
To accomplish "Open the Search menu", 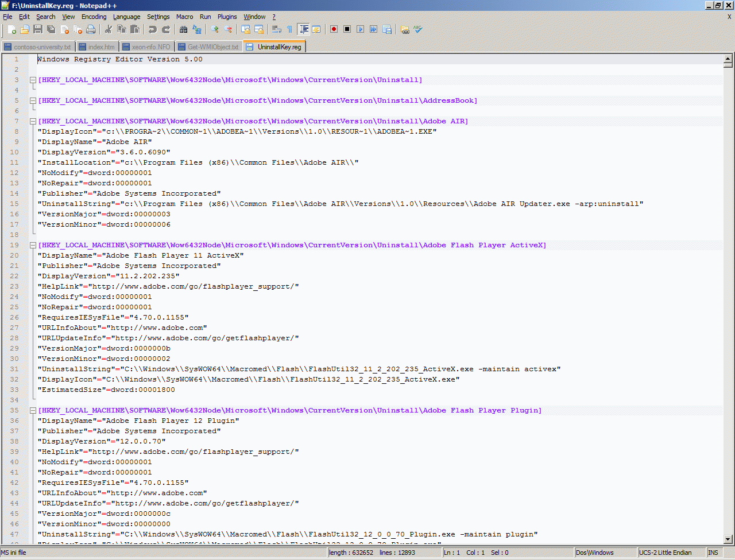I will 46,17.
